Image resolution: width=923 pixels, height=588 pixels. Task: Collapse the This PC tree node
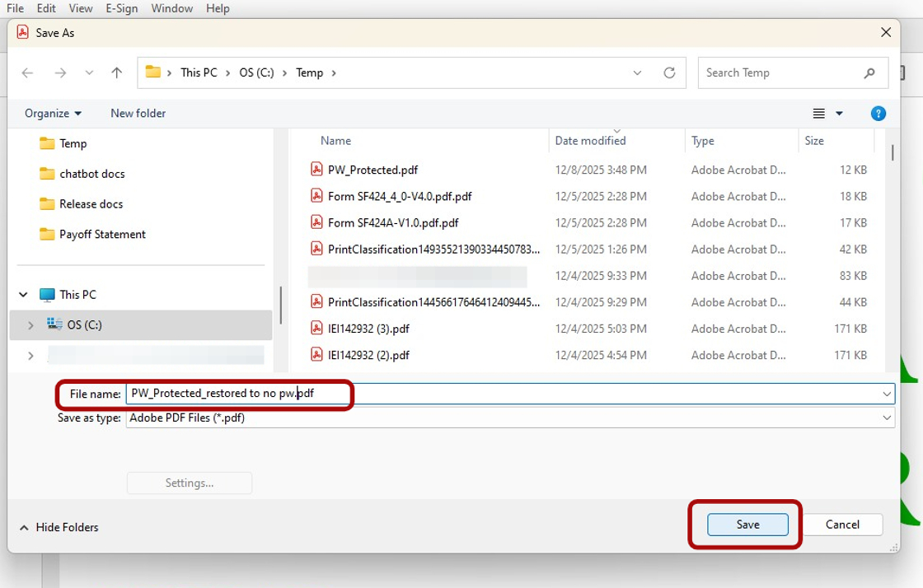[x=24, y=295]
